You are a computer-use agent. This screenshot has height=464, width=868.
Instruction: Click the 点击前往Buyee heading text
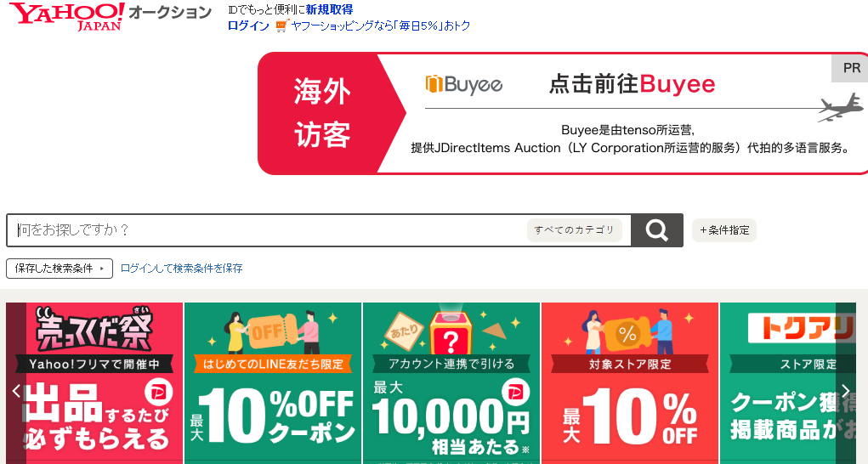(x=633, y=84)
